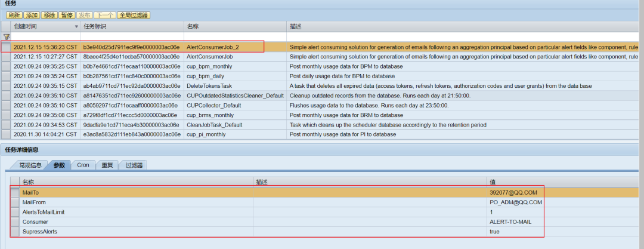Click CUPOutdatedStatisticsCleaner_Default name cell

[235, 96]
